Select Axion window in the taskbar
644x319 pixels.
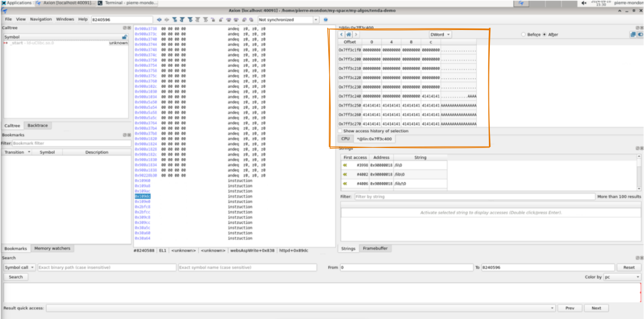click(66, 3)
